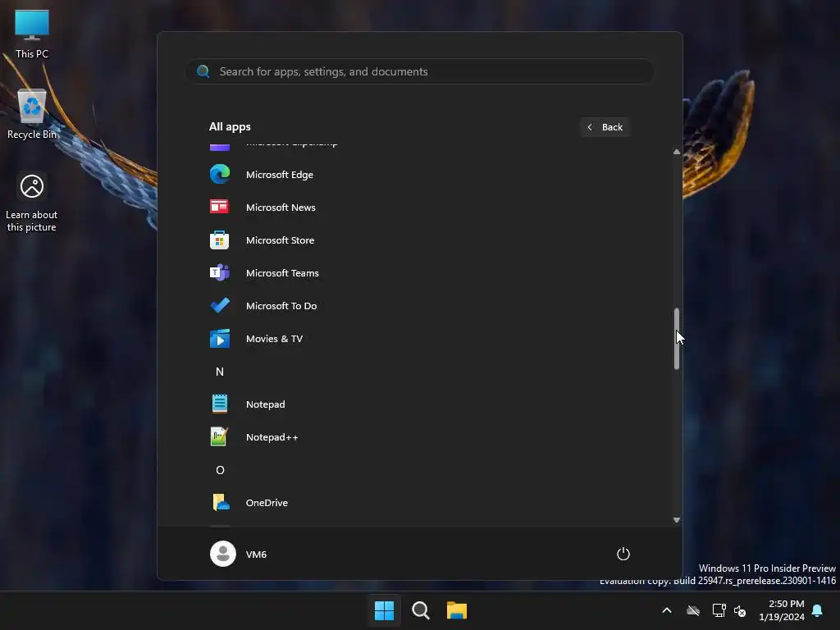Open Microsoft To Do checkmark icon
Image resolution: width=840 pixels, height=630 pixels.
click(x=220, y=305)
